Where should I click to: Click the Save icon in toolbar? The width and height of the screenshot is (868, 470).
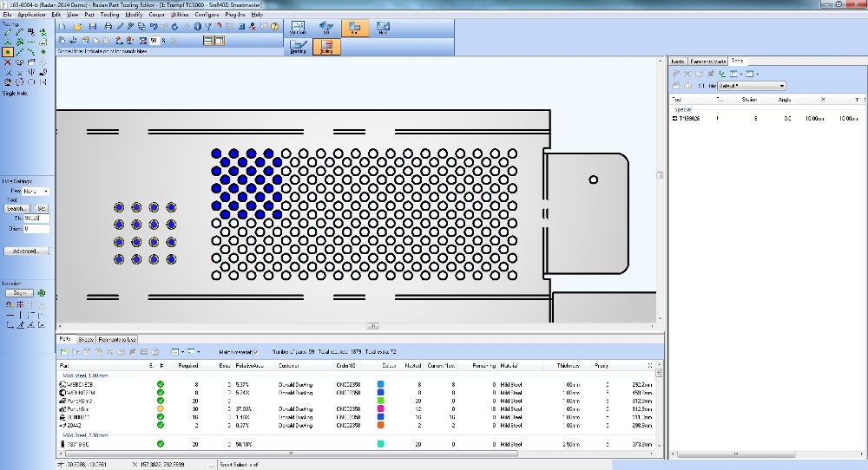click(x=93, y=27)
